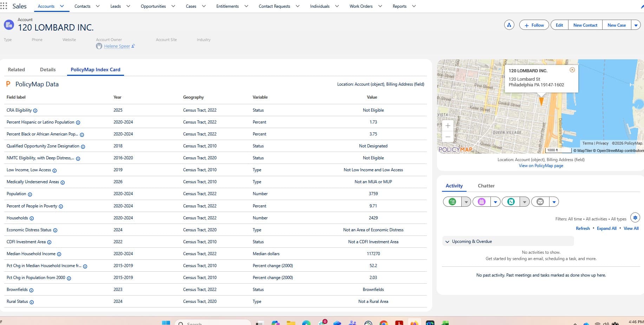Open the Email dropdown arrow
Screen dimensions: 644x325
(554, 202)
